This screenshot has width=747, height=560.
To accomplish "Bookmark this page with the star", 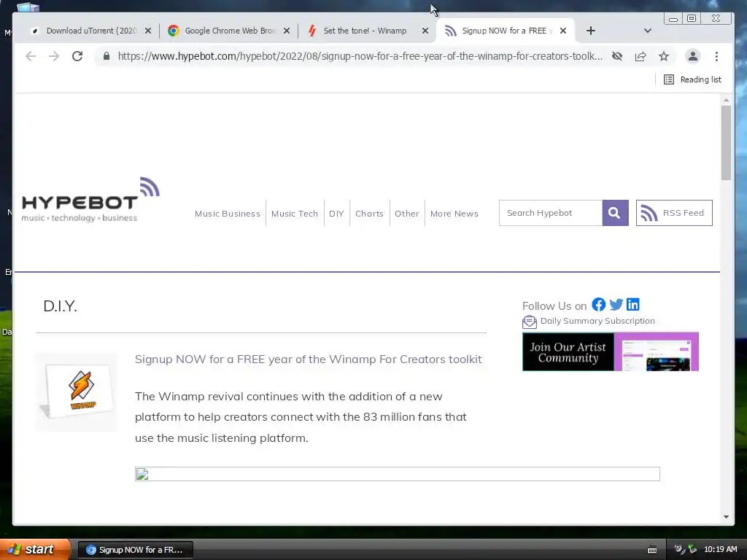I will point(664,56).
